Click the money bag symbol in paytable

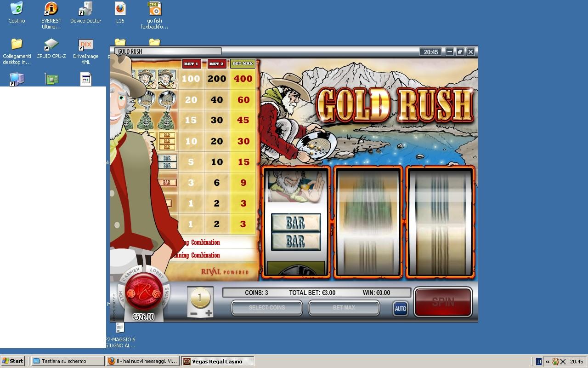[x=167, y=120]
